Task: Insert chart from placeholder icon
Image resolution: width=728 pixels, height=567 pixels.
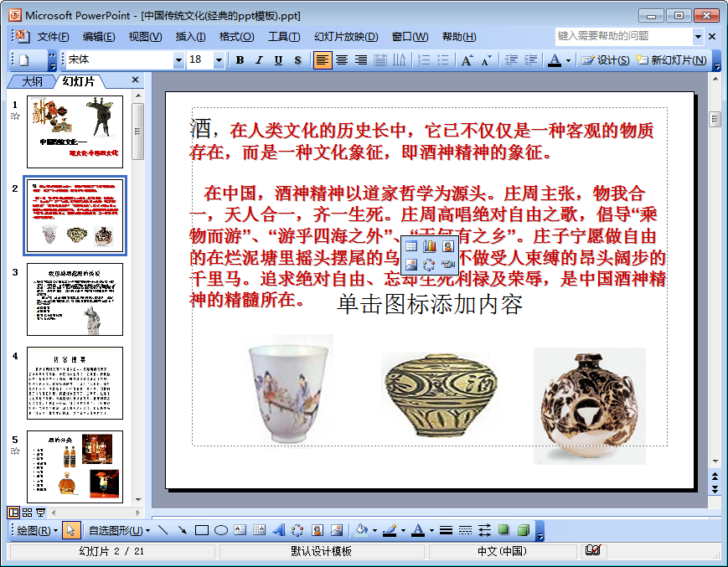Action: pyautogui.click(x=430, y=246)
